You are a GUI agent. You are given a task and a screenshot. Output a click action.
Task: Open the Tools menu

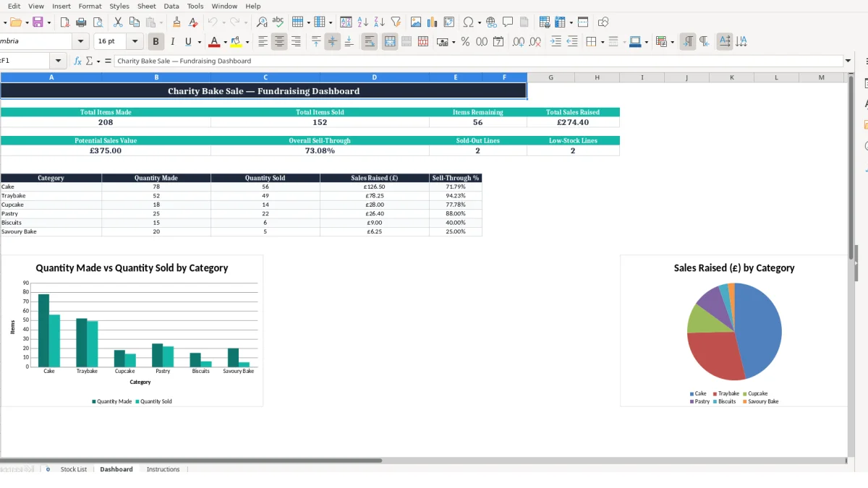coord(195,6)
